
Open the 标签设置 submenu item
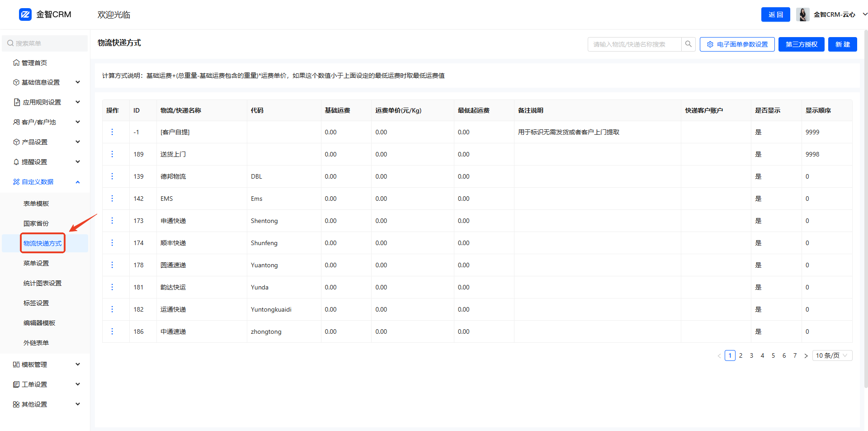[36, 303]
